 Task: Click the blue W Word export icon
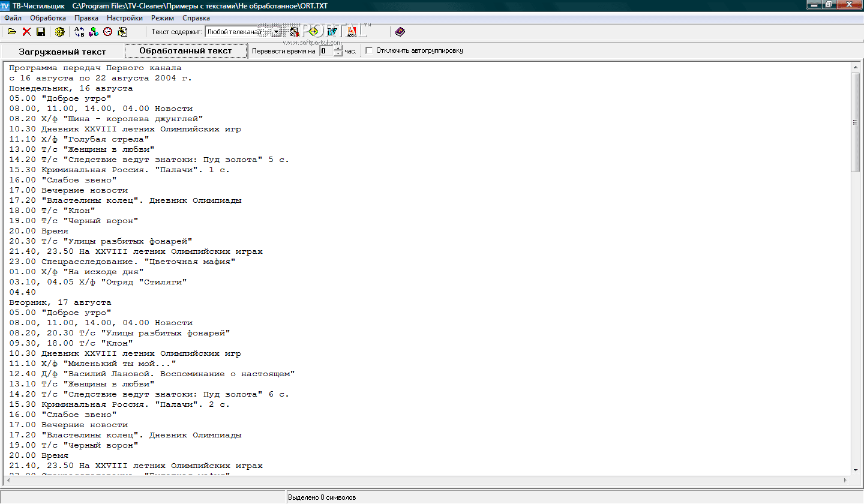[x=332, y=32]
